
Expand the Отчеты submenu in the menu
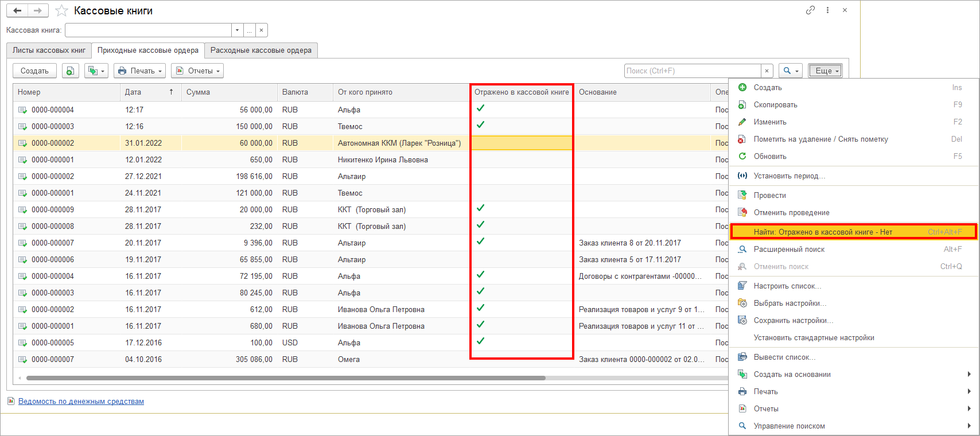point(854,408)
